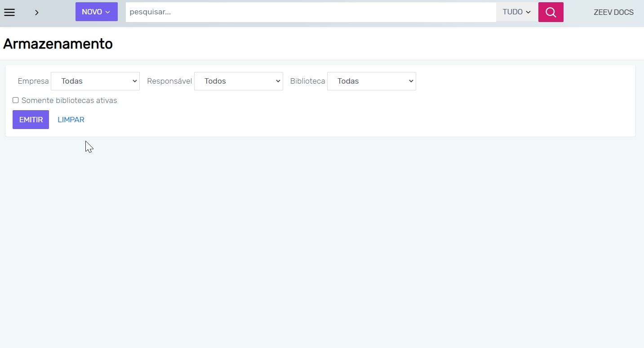Click the arrow inside NOVO button
The height and width of the screenshot is (348, 644).
click(x=108, y=12)
